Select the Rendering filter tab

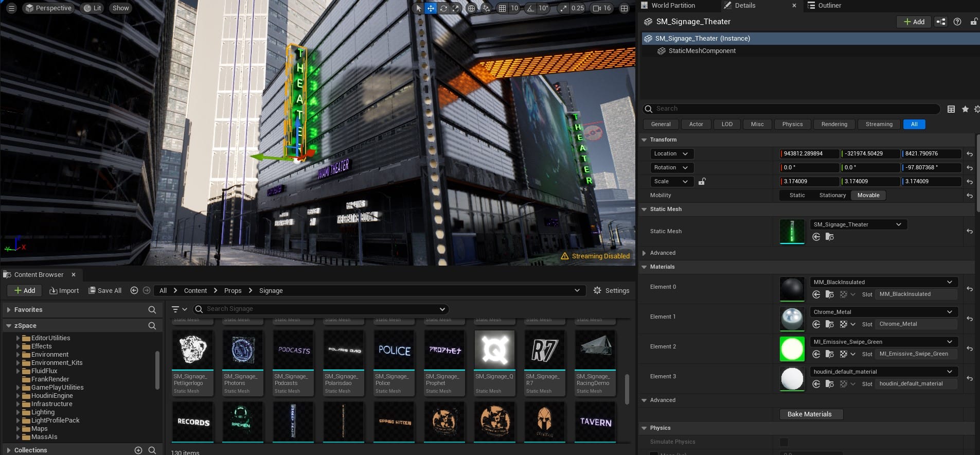834,124
